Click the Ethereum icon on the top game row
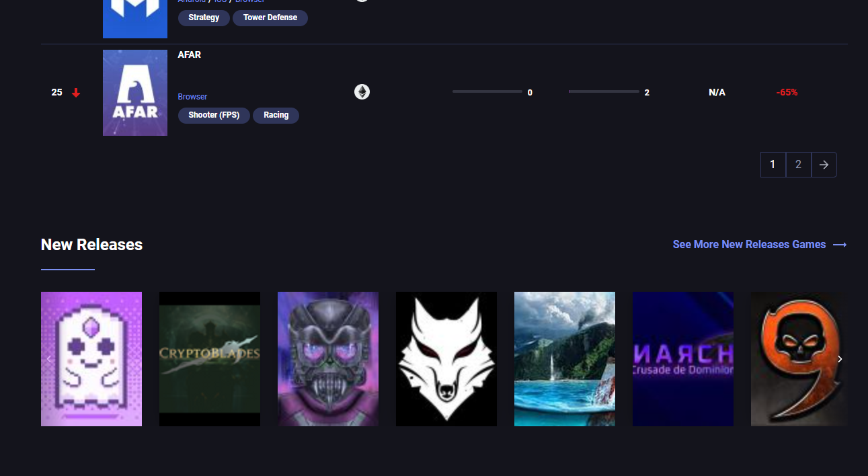The width and height of the screenshot is (868, 476). (x=362, y=2)
